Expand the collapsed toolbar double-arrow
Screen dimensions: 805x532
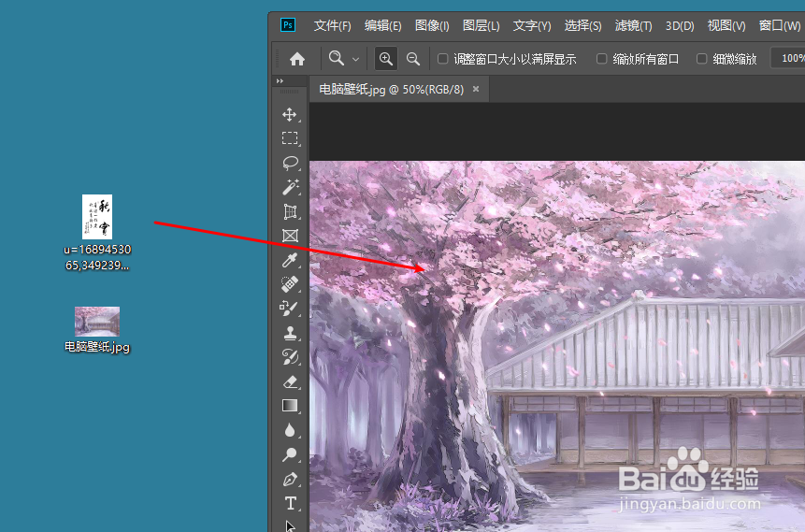coord(280,81)
